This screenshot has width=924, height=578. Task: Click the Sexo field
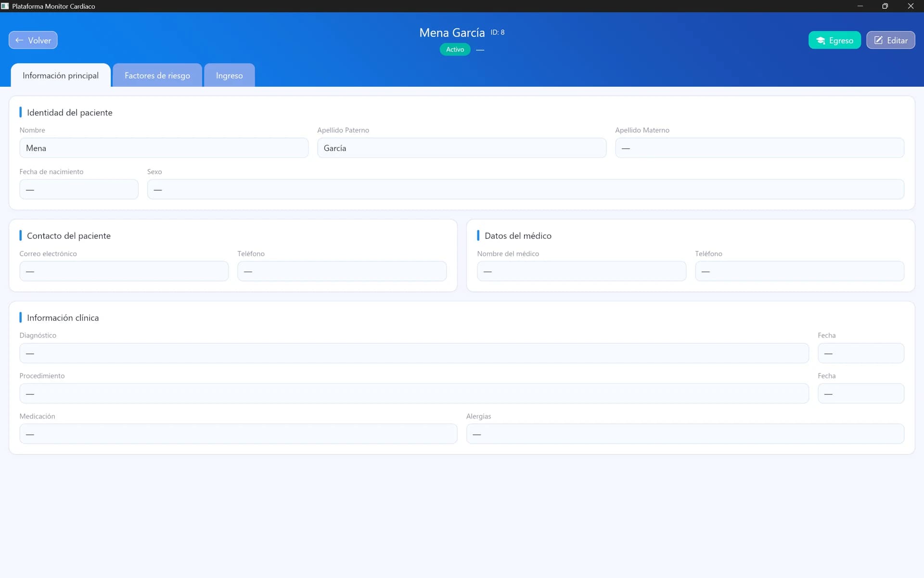[x=526, y=189]
